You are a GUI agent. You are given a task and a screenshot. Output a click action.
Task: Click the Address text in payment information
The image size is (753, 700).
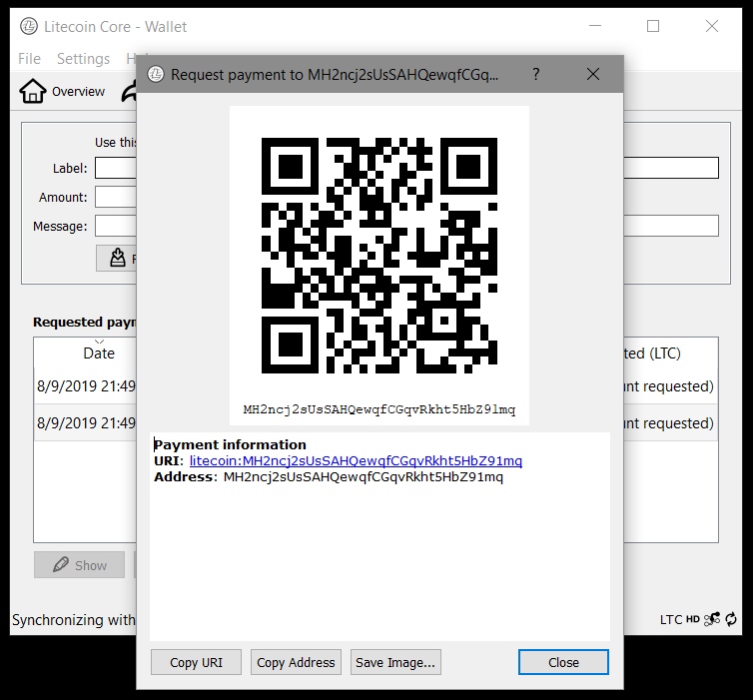[x=364, y=477]
